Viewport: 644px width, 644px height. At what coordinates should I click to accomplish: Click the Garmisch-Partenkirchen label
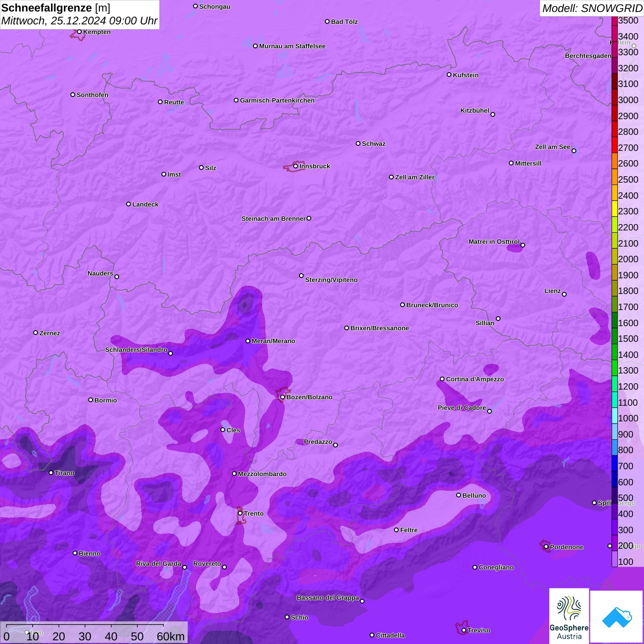(277, 100)
